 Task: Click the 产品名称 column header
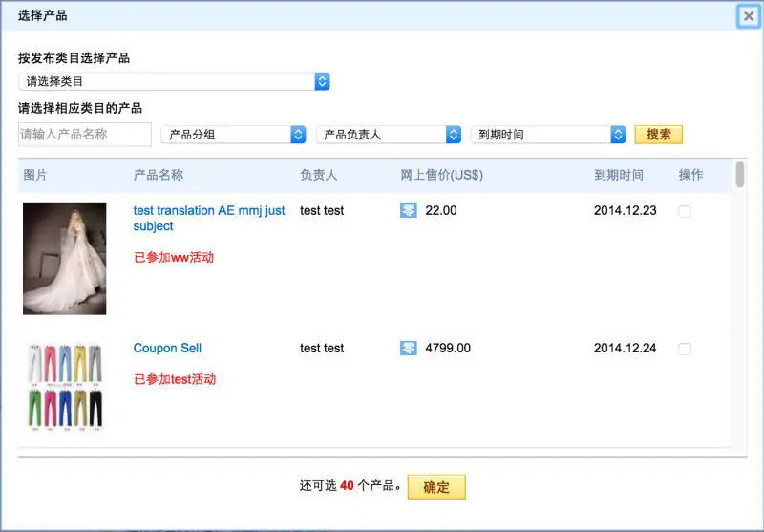(x=159, y=176)
